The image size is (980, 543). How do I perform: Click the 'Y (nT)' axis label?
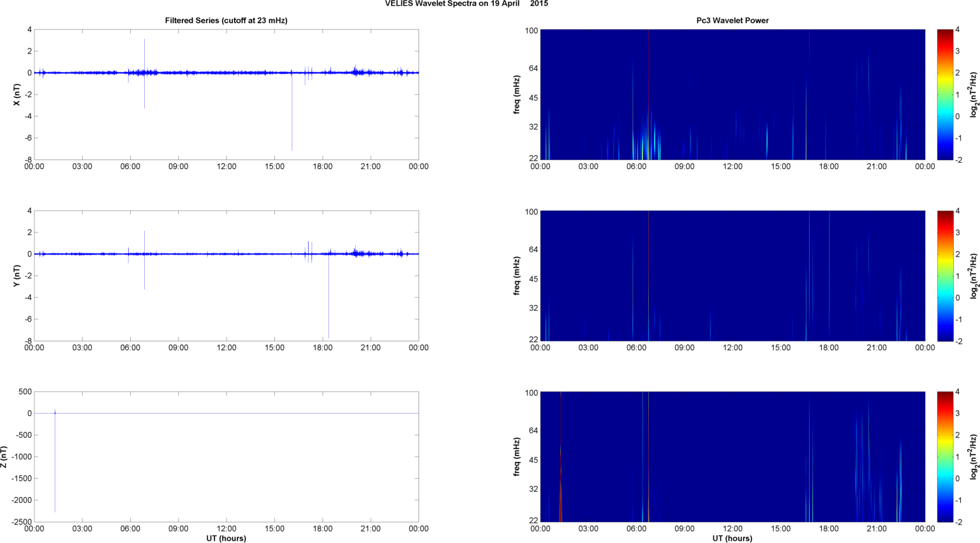click(x=17, y=276)
